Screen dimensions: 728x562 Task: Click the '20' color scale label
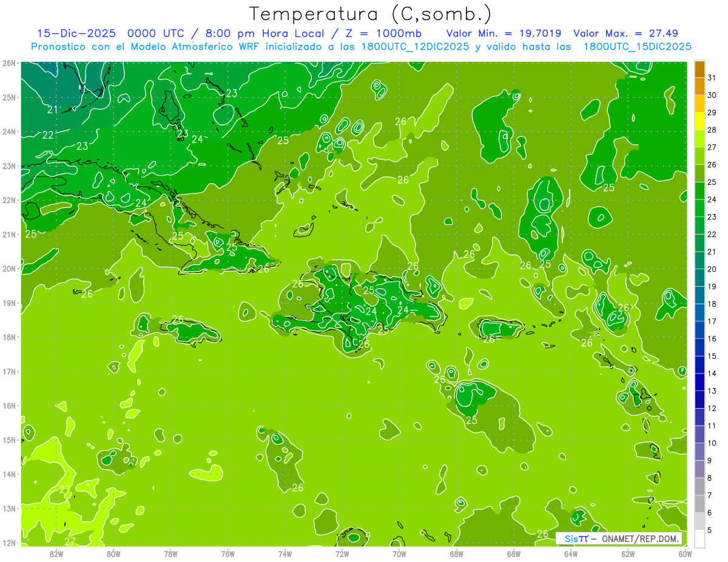tap(712, 269)
